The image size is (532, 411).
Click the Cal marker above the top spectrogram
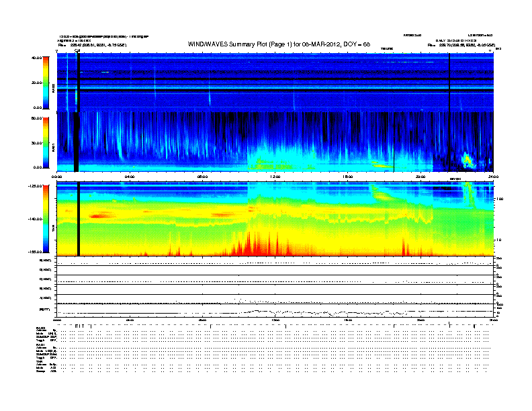[x=77, y=50]
